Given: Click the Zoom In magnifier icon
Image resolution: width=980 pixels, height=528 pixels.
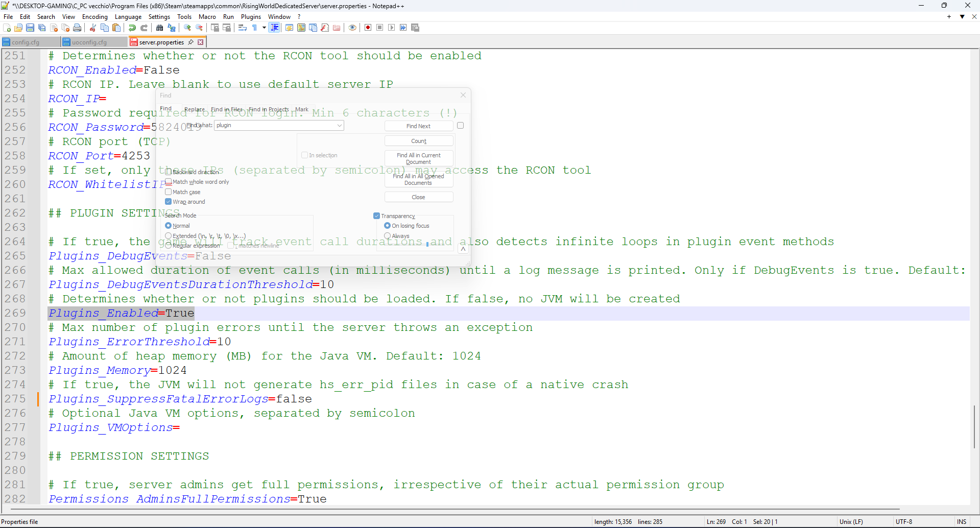Looking at the screenshot, I should [187, 28].
